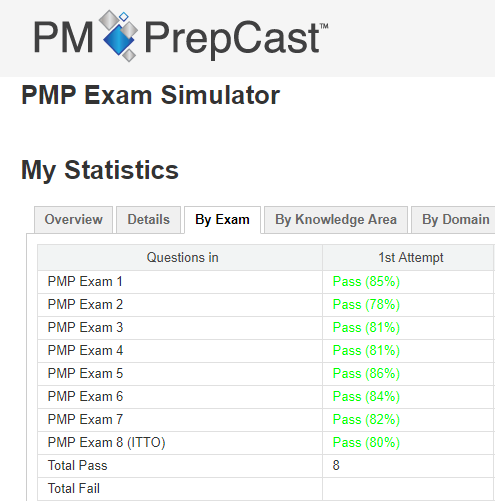Open the Pass (84%) result for Exam 6
495x501 pixels.
click(366, 397)
